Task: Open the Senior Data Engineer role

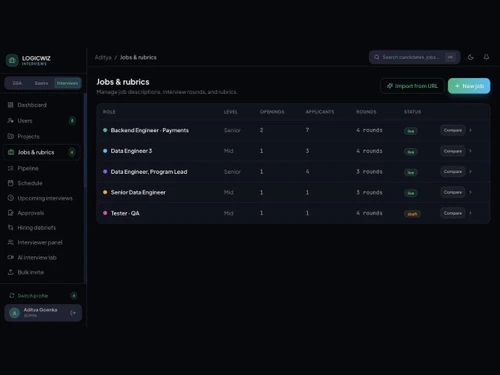Action: pos(138,192)
